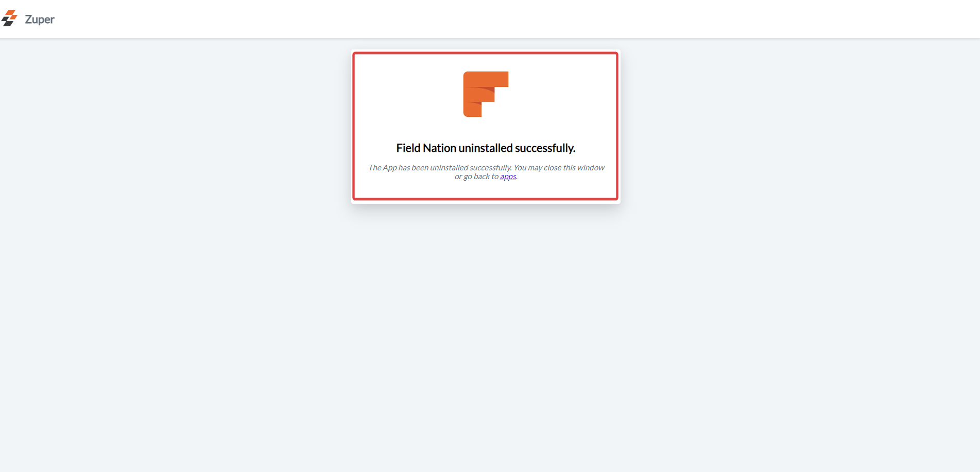This screenshot has width=980, height=472.
Task: Click the 'Field Nation uninstalled successfully.' heading
Action: tap(486, 148)
